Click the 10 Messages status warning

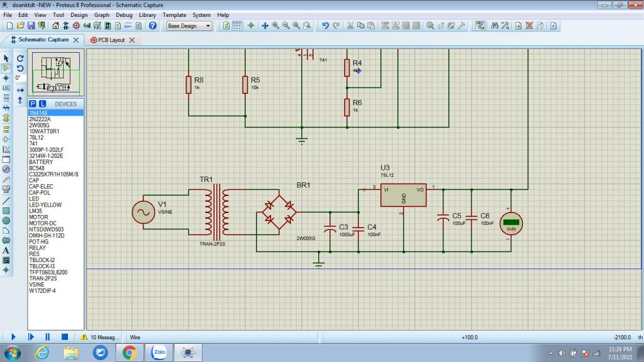[x=100, y=337]
